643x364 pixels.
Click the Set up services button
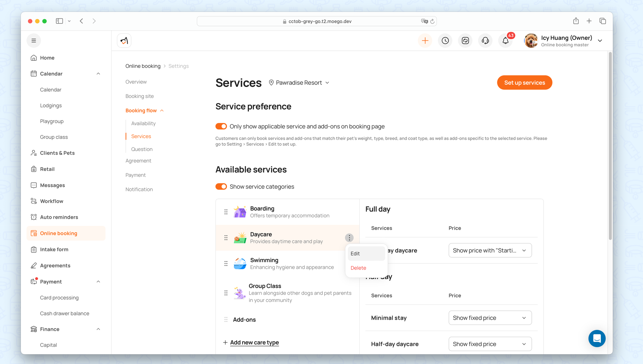(x=524, y=83)
